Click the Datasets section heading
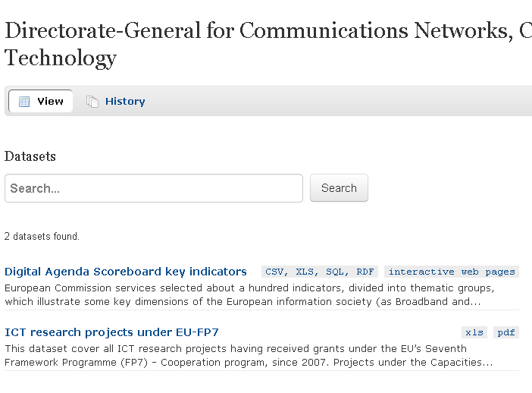The image size is (532, 393). 30,156
